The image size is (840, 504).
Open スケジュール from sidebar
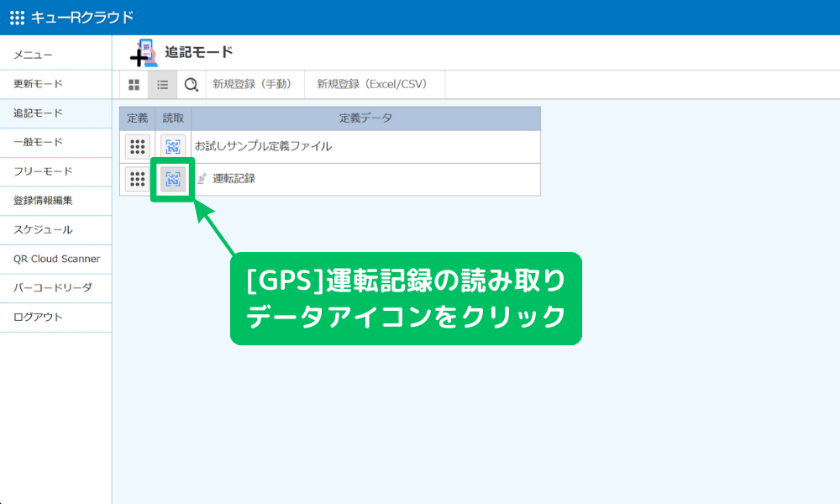tap(43, 229)
